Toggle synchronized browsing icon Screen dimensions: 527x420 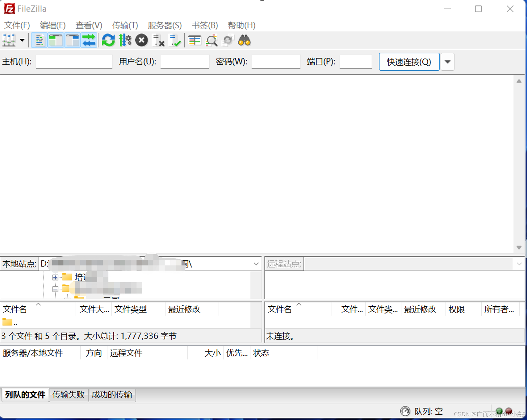[228, 40]
